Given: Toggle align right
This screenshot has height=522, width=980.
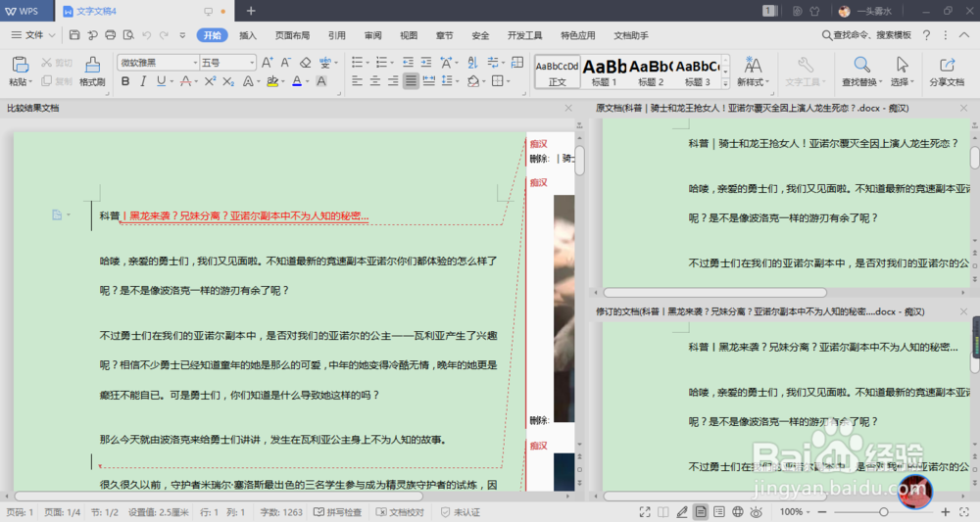Looking at the screenshot, I should click(393, 81).
